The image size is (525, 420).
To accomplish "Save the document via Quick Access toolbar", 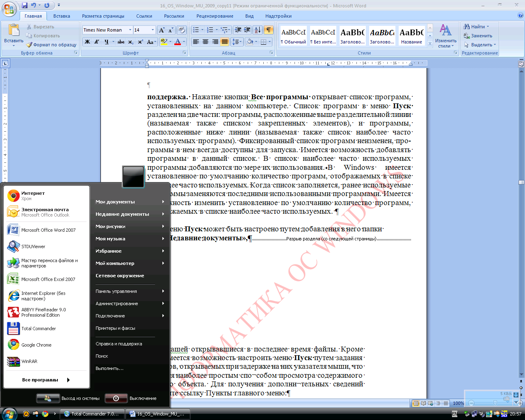I will (x=25, y=5).
